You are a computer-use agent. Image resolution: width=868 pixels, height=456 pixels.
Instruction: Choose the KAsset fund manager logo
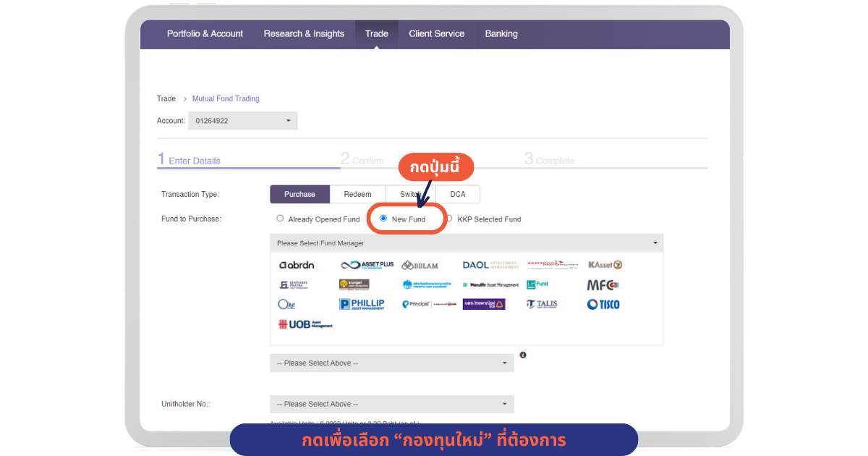(605, 265)
